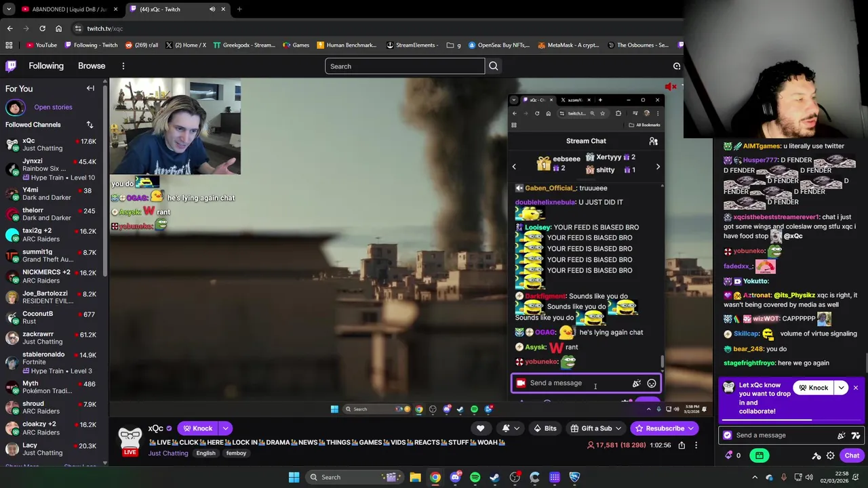Toggle follow heart button
868x488 pixels.
[x=480, y=428]
